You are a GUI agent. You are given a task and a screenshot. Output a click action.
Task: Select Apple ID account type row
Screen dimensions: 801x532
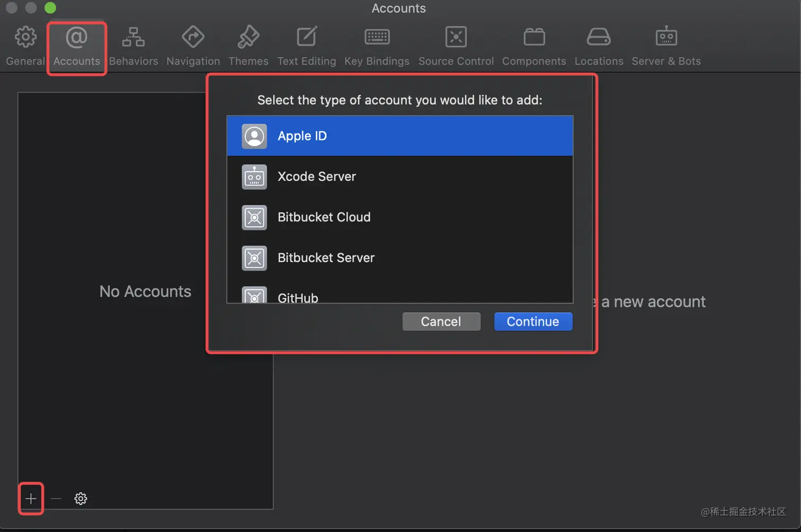pos(400,136)
